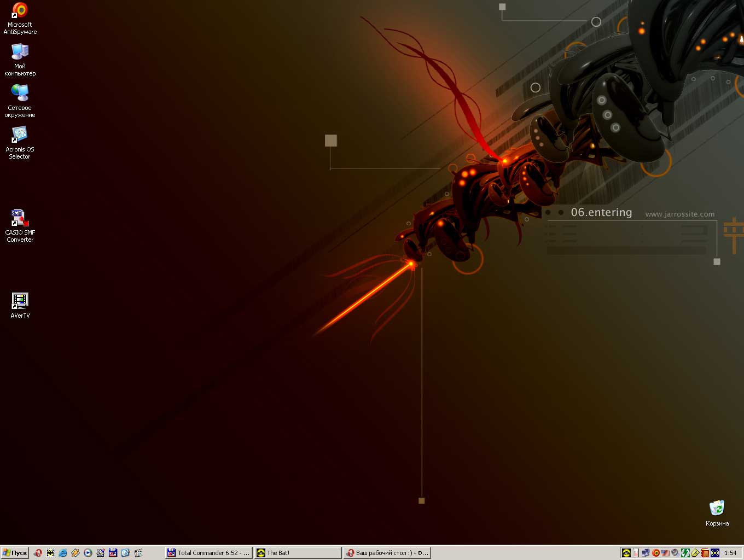Select the AVerTV desktop icon
744x560 pixels.
tap(20, 305)
